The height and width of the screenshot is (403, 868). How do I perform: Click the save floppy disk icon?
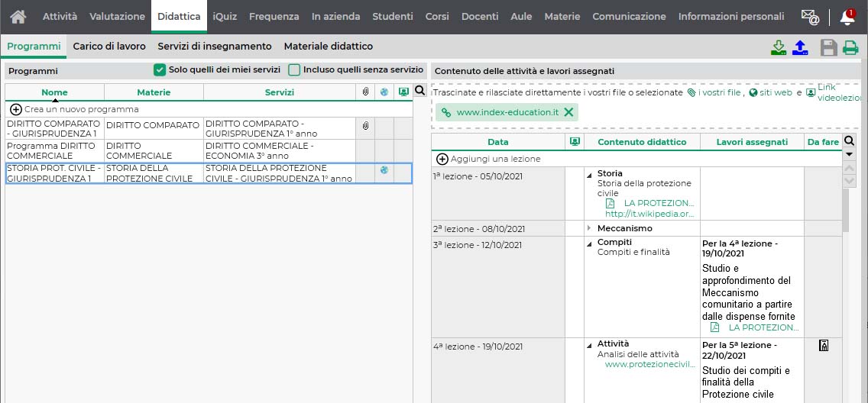[x=829, y=47]
